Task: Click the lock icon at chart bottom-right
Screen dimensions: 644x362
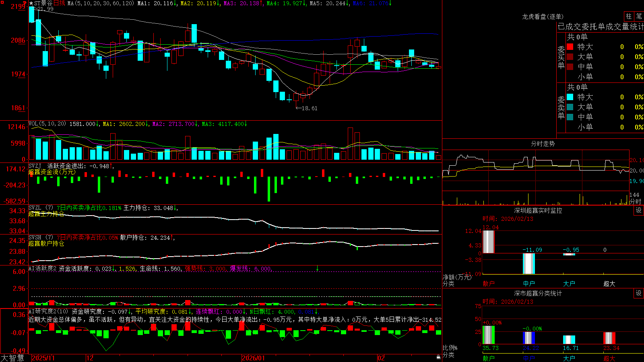Action: (x=438, y=357)
